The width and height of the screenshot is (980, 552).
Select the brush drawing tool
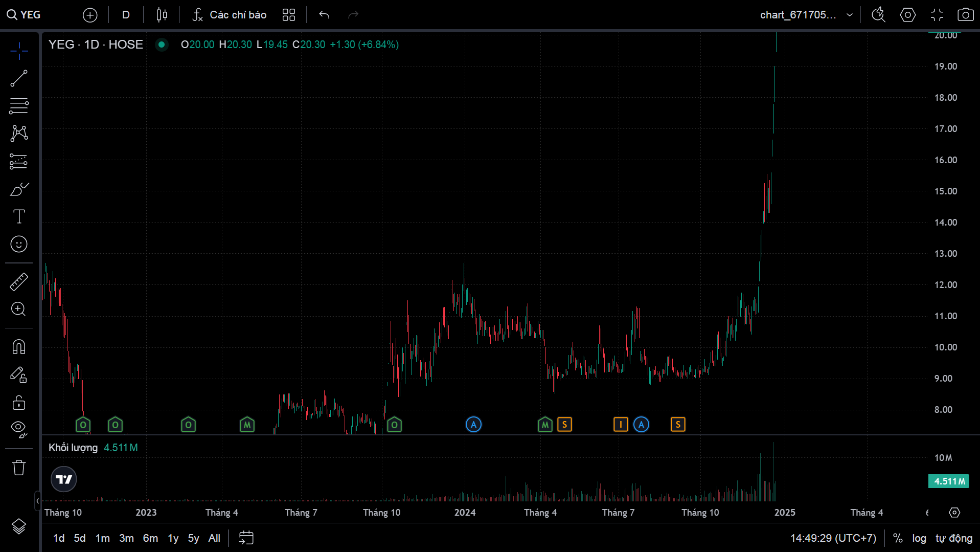coord(19,189)
